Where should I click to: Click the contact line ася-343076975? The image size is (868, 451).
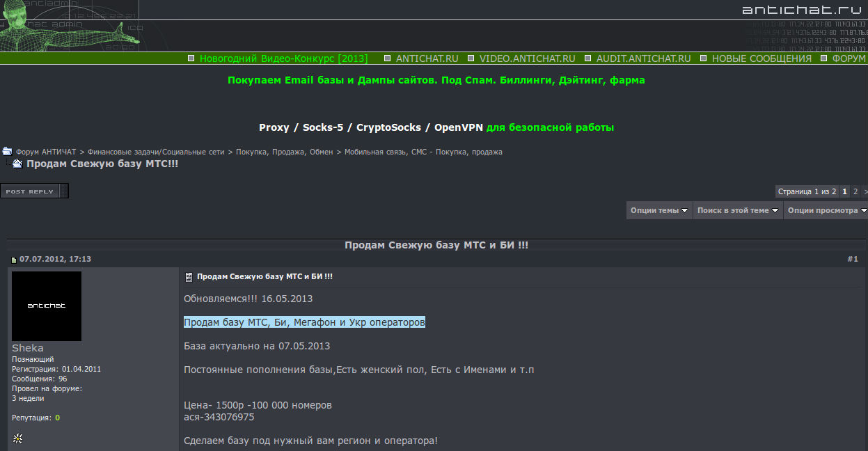(219, 417)
